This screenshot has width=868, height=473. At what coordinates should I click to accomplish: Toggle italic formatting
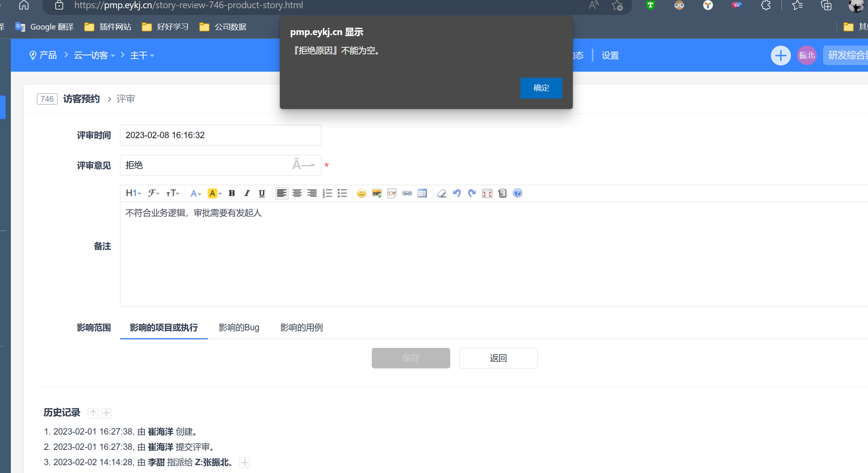coord(247,193)
